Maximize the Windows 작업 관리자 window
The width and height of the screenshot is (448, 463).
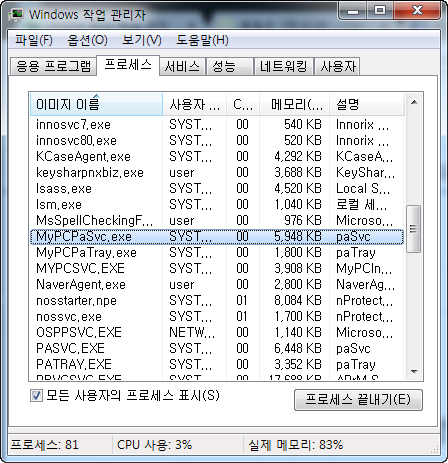380,11
